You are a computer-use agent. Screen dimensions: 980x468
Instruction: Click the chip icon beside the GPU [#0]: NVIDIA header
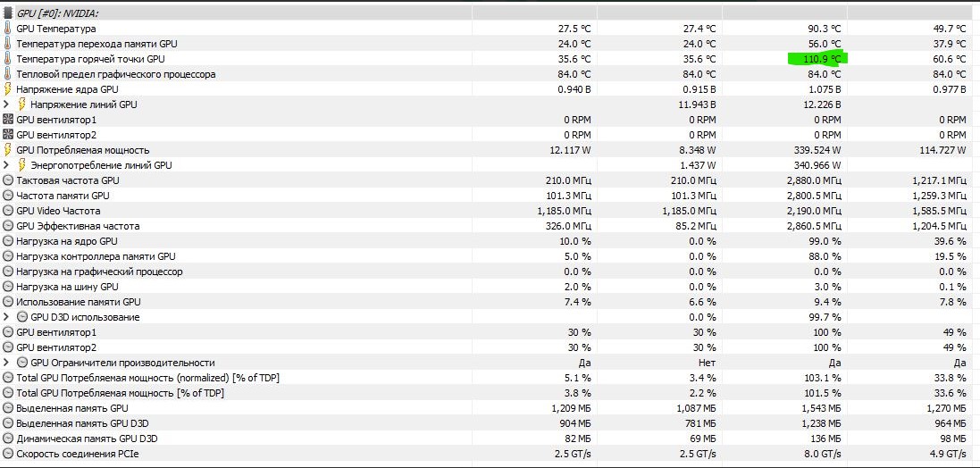(x=8, y=13)
